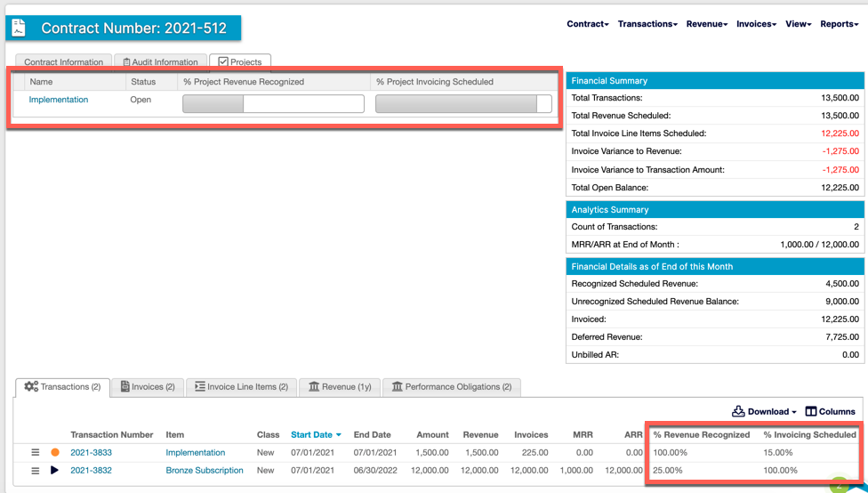Image resolution: width=868 pixels, height=493 pixels.
Task: Sort by Start Date column header
Action: click(316, 435)
